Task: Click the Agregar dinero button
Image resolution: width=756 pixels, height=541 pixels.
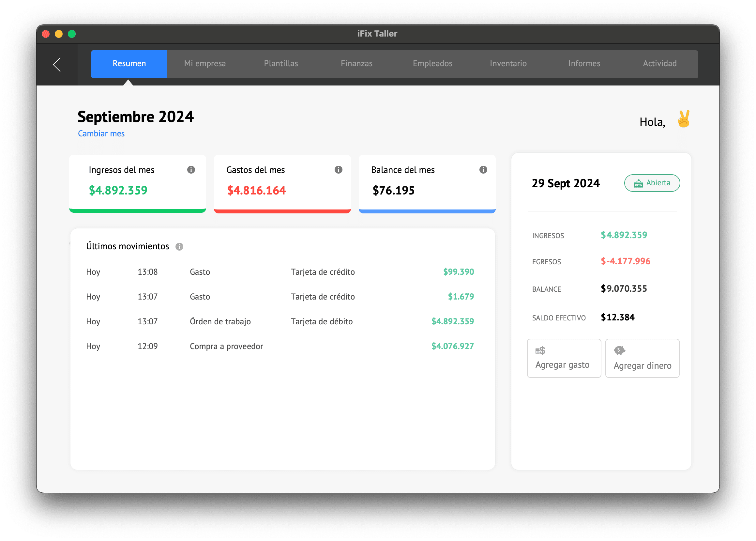Action: pyautogui.click(x=642, y=358)
